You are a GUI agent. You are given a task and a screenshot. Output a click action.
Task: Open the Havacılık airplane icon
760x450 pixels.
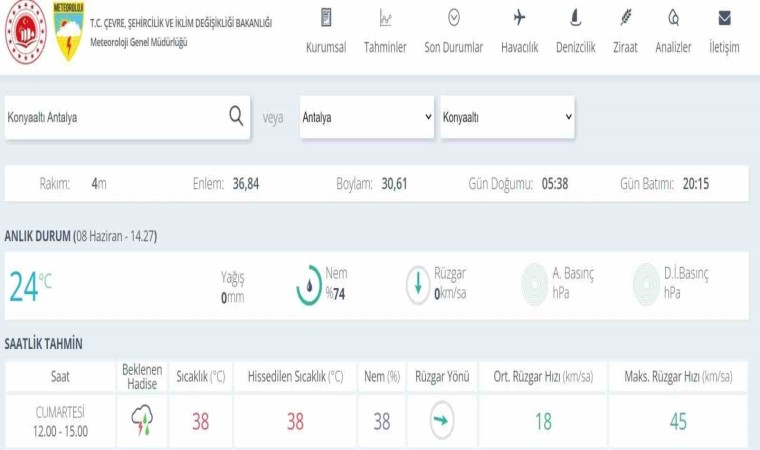[519, 18]
